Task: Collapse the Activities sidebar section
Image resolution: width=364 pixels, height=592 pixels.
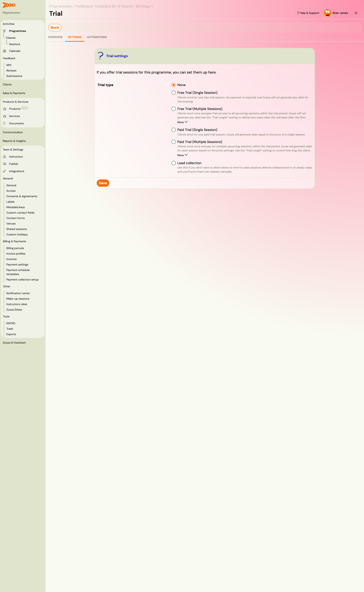Action: (x=8, y=24)
